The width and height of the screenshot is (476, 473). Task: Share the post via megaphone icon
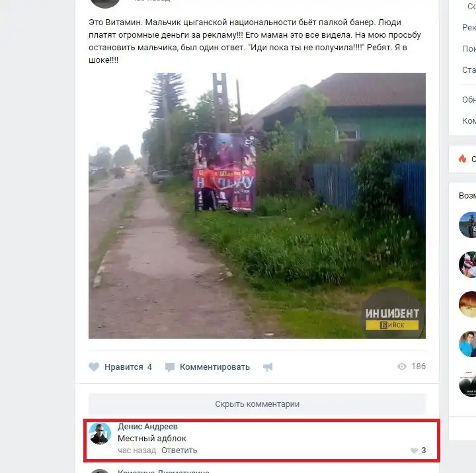tap(268, 367)
